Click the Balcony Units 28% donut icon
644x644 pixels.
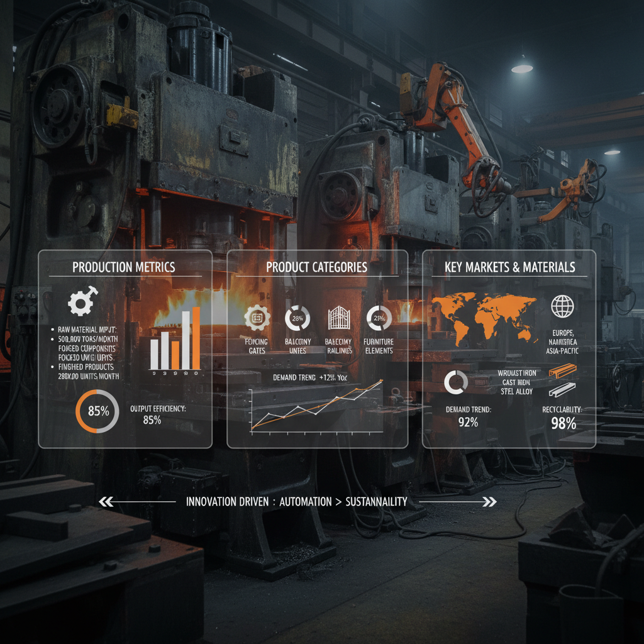(x=297, y=318)
